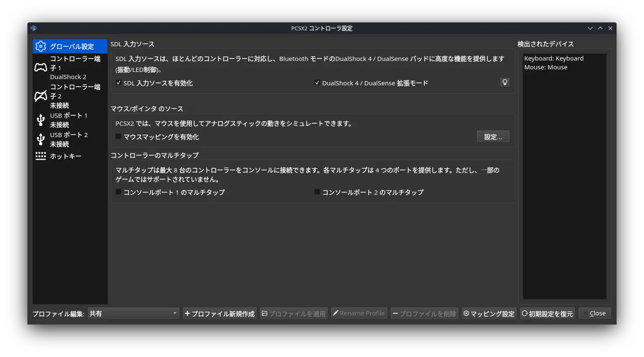Open コントローラー端子 1 gamepad icon
The height and width of the screenshot is (357, 644).
[x=41, y=67]
